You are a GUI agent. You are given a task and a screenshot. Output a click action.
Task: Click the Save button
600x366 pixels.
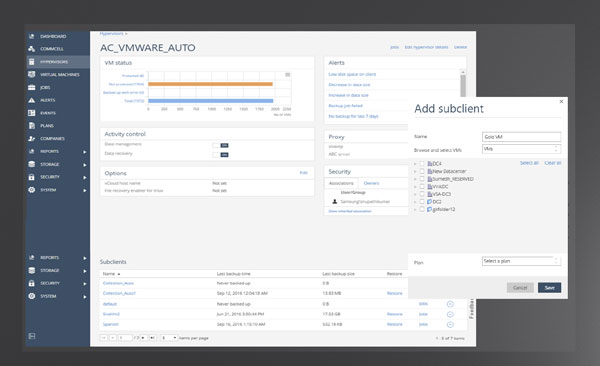pyautogui.click(x=549, y=288)
